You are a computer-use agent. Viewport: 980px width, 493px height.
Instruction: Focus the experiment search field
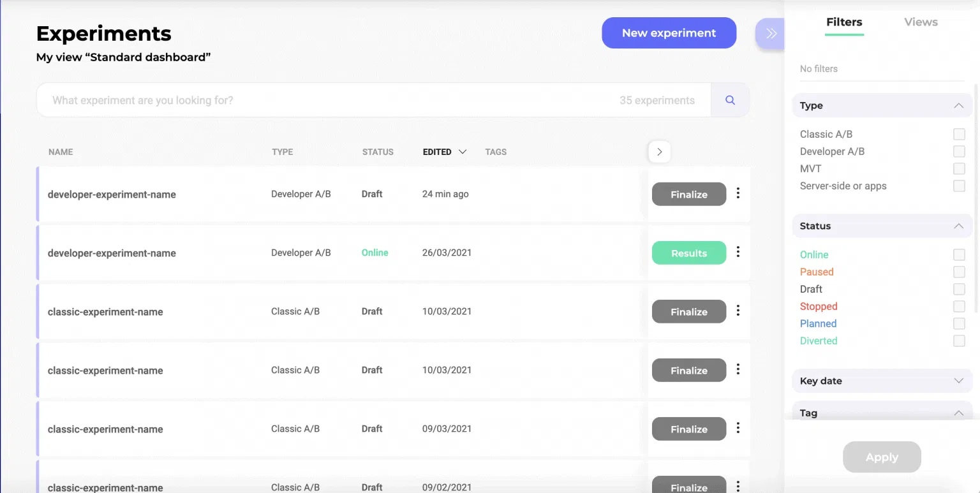[373, 100]
